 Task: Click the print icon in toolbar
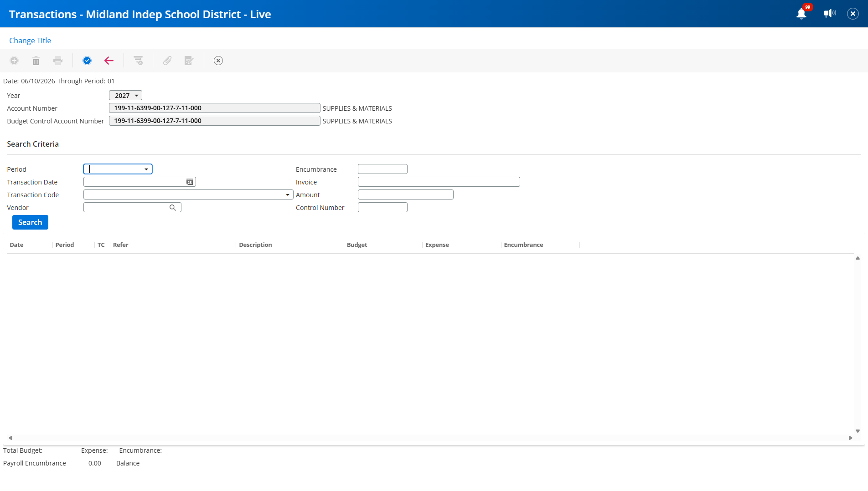coord(58,61)
